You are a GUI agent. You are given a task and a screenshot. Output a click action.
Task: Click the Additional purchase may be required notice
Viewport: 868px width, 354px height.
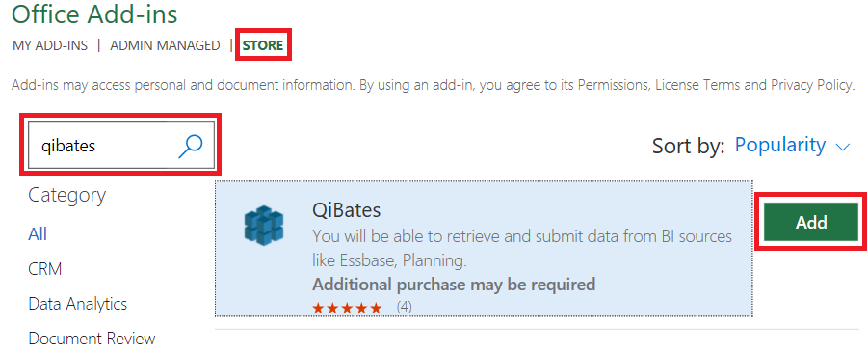[x=454, y=285]
